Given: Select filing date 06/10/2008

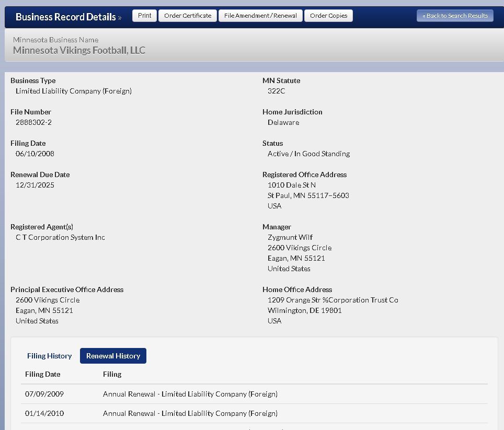Looking at the screenshot, I should click(x=35, y=154).
